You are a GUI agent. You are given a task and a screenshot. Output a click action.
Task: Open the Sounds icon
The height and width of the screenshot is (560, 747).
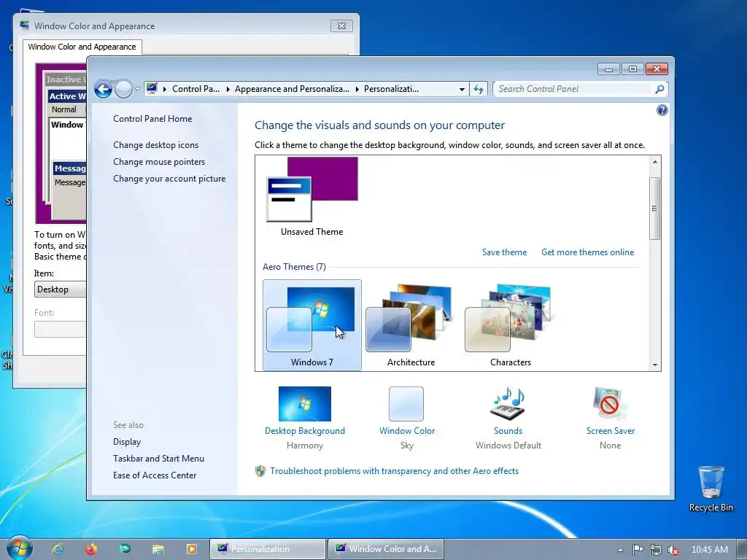[508, 404]
